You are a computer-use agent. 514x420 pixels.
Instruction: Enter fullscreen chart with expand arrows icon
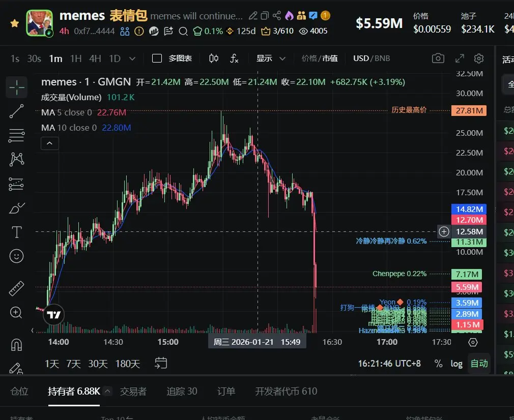click(x=460, y=58)
